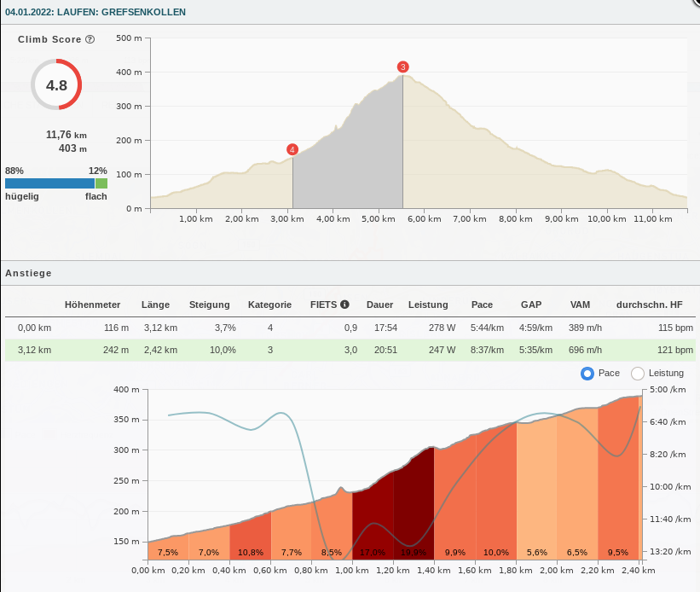This screenshot has height=592, width=700.
Task: Switch chart overlay to Leistung
Action: point(637,373)
